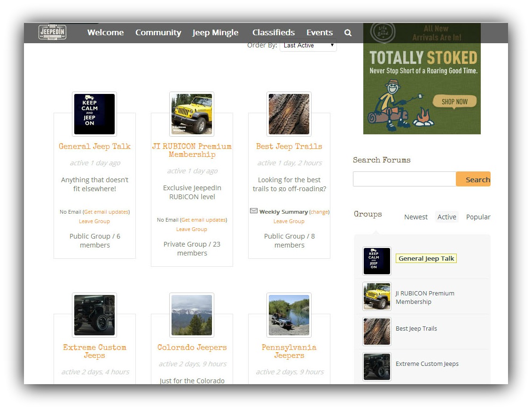Open the river Jeep avatar of Pennsylvania Jeepers card

click(289, 315)
